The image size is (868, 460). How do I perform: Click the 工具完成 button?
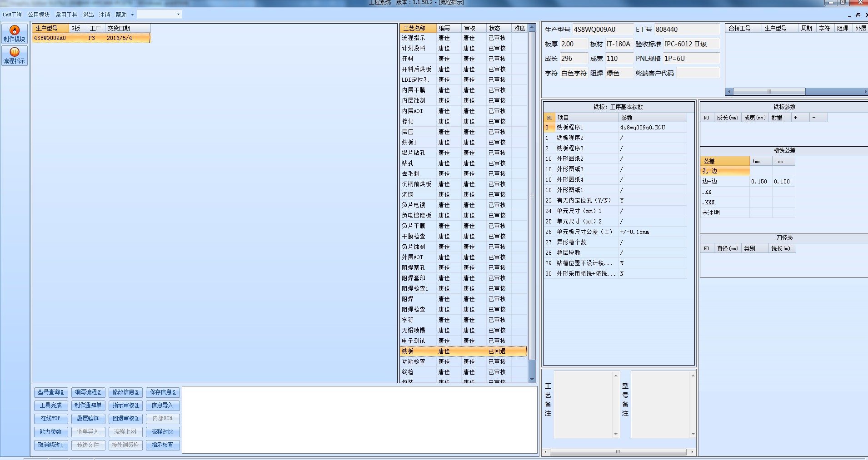(x=51, y=406)
